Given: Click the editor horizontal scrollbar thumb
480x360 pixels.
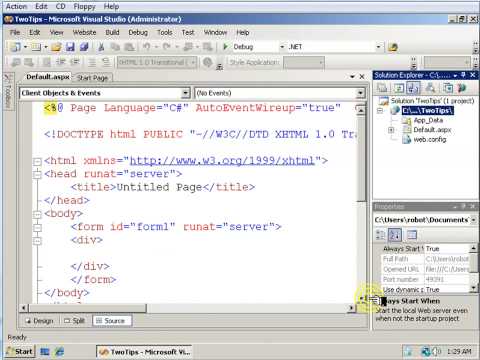Looking at the screenshot, I should (88, 308).
